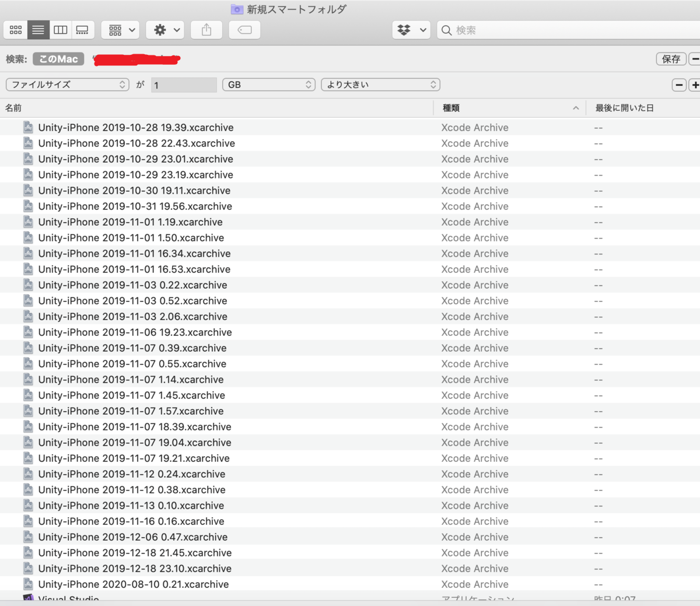700x606 pixels.
Task: Click icon of Unity-iPhone 2019-11-01 16.34.xcarchive
Action: click(x=28, y=253)
